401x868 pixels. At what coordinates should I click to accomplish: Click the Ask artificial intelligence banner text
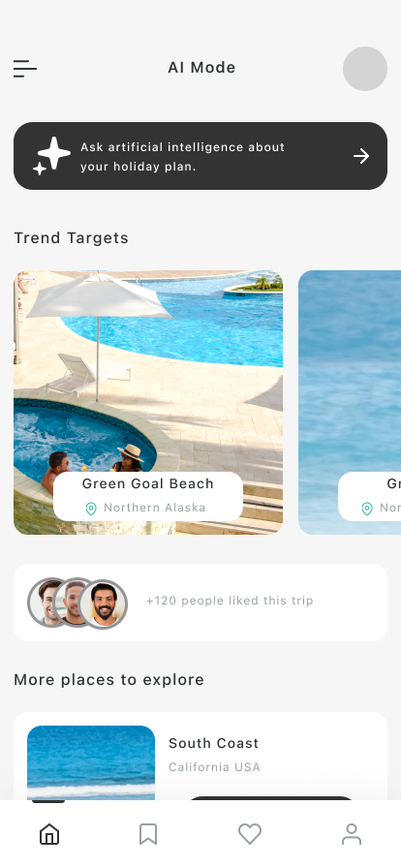(x=182, y=157)
